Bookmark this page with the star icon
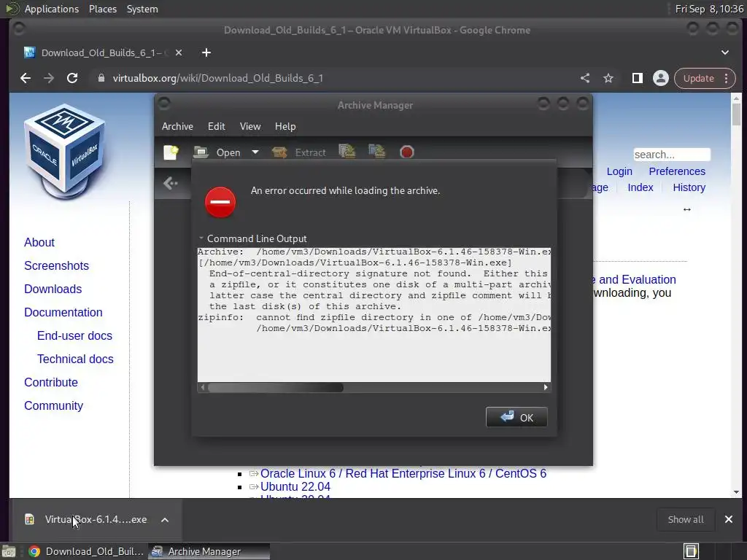747x560 pixels. 608,78
